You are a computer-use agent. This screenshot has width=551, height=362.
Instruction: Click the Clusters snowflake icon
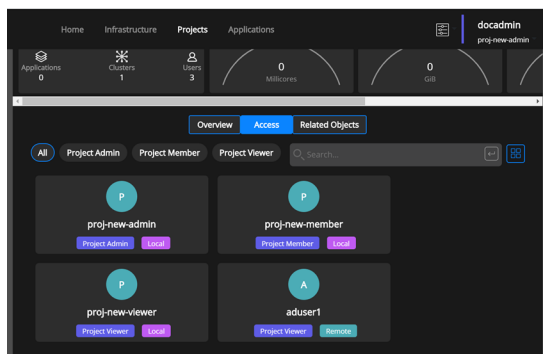122,56
